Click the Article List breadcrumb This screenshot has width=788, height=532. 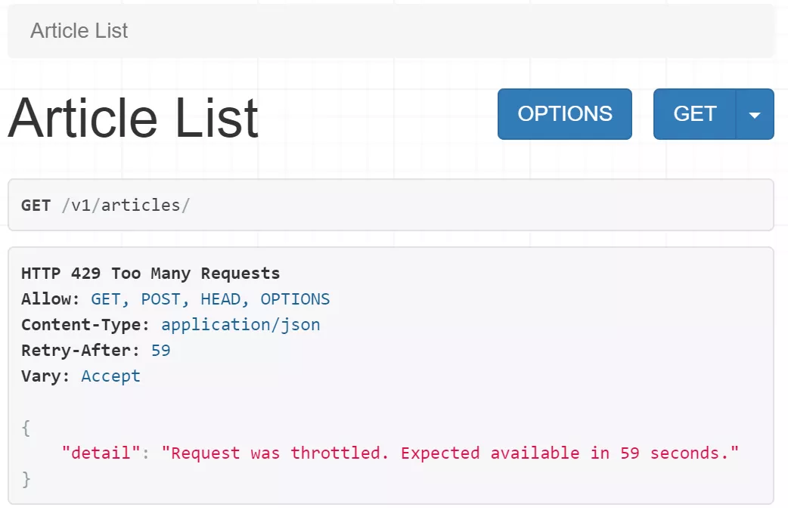(x=79, y=31)
